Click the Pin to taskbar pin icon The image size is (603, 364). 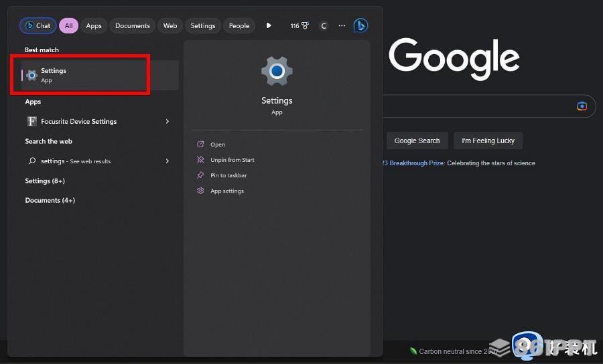(x=200, y=175)
